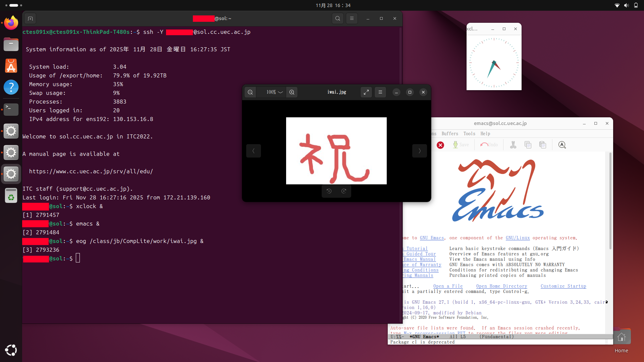Click the terminal search icon
Viewport: 644px width, 362px height.
(x=338, y=18)
